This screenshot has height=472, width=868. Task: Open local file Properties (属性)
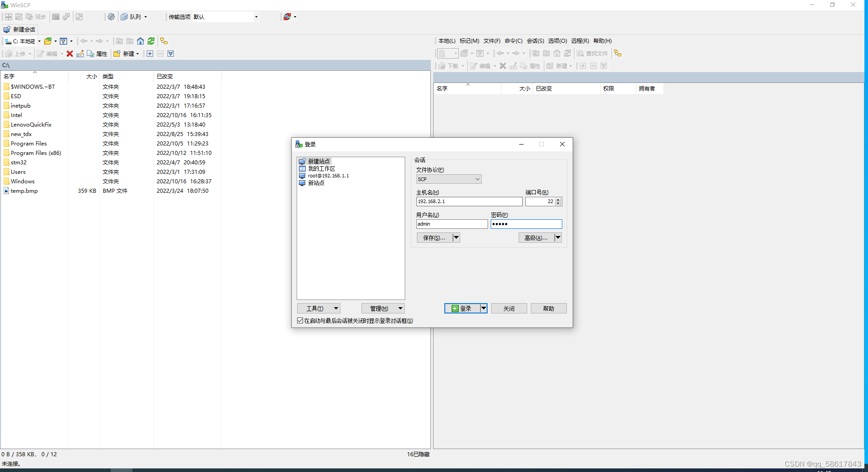[x=97, y=54]
